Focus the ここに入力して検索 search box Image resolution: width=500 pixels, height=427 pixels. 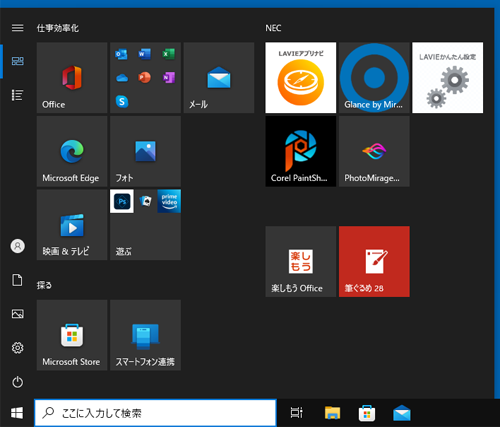tap(156, 413)
